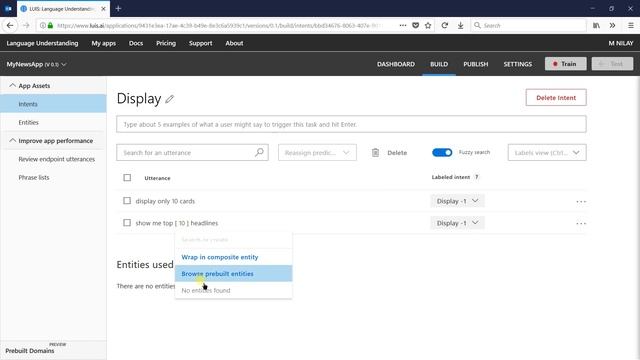Click the Train button
The image size is (640, 360).
tap(565, 64)
